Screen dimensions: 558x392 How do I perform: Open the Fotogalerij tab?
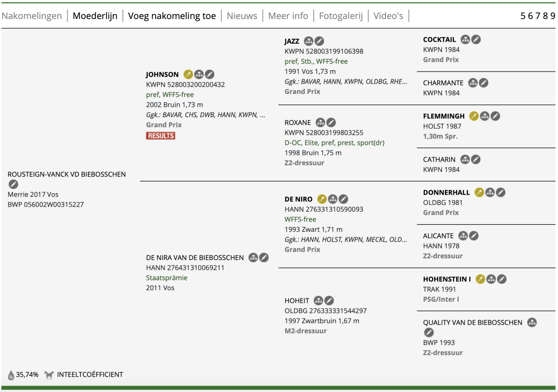point(341,16)
